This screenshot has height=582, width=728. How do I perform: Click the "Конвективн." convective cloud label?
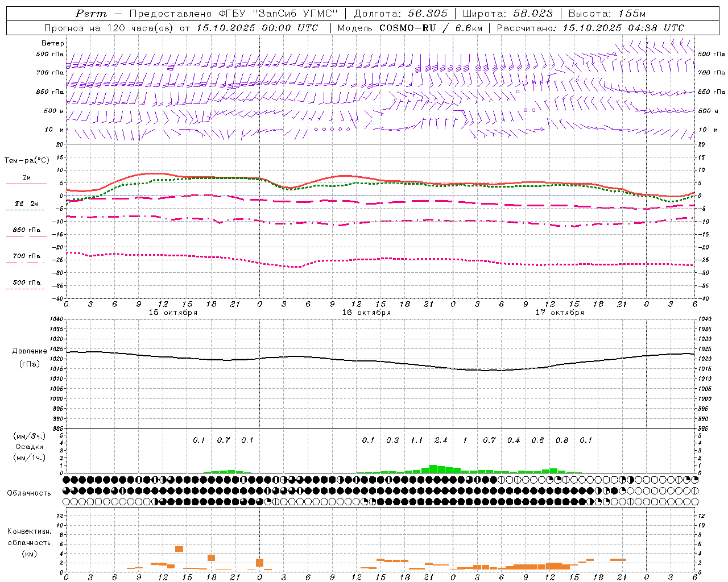point(29,531)
